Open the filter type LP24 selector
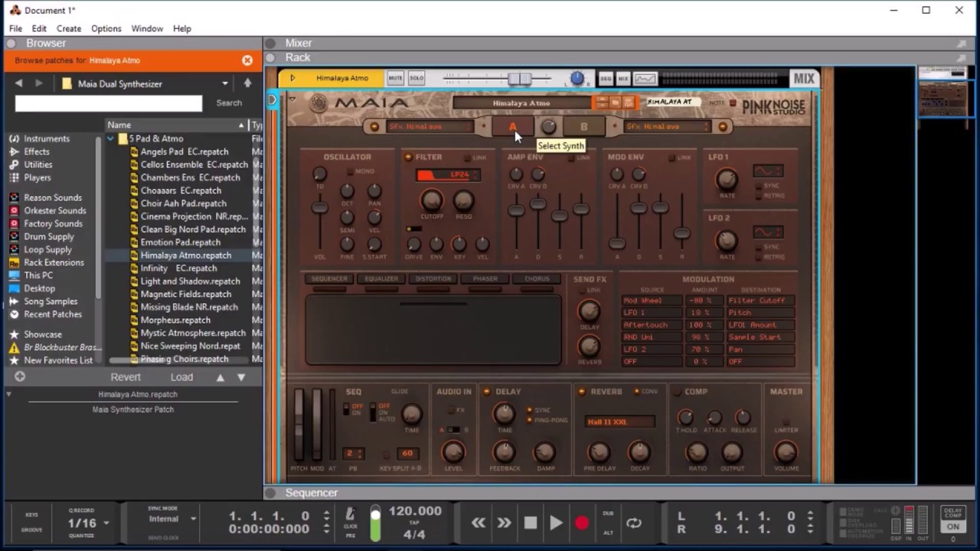Viewport: 980px width, 551px height. [x=448, y=175]
